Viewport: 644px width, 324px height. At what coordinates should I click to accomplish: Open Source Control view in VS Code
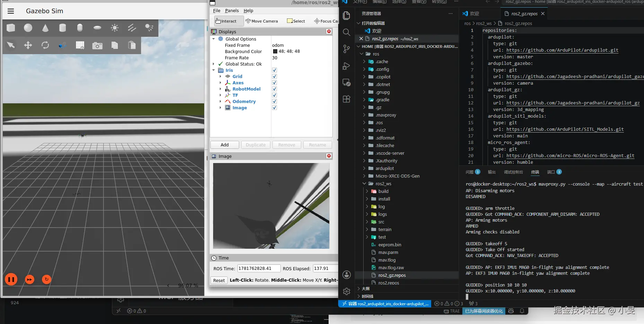[x=346, y=49]
